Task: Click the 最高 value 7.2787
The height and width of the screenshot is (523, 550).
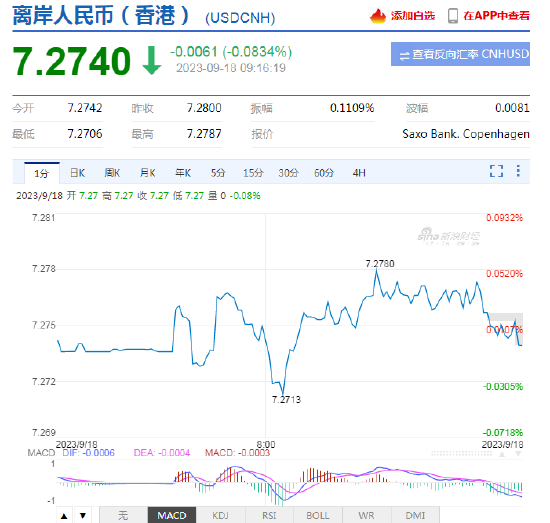Action: coord(204,134)
